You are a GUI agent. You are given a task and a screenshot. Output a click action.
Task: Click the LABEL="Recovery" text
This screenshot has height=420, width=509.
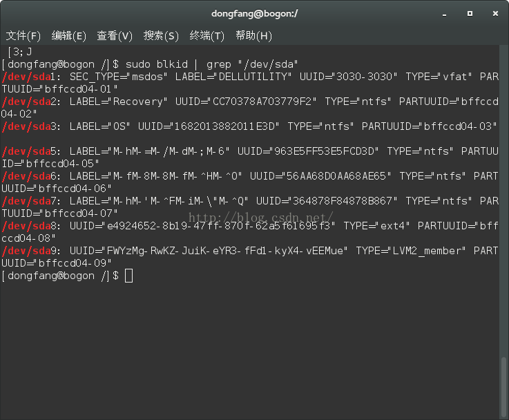coord(119,102)
